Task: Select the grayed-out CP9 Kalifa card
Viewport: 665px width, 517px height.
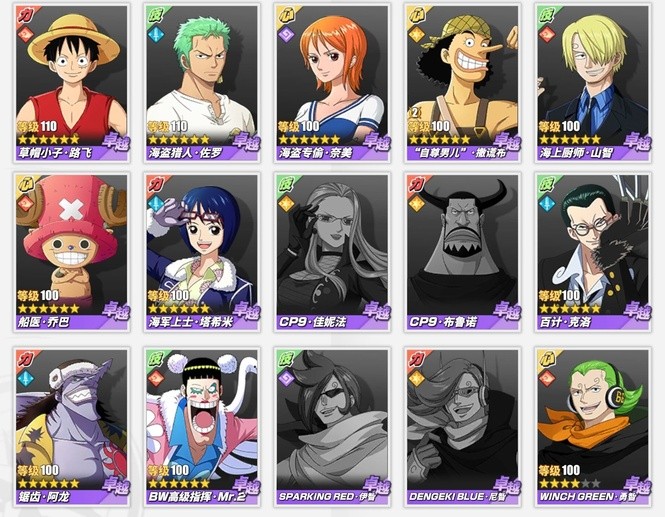Action: [332, 252]
